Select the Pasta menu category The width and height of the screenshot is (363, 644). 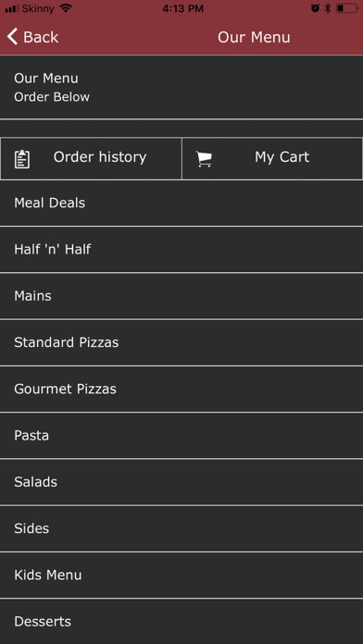pyautogui.click(x=181, y=436)
